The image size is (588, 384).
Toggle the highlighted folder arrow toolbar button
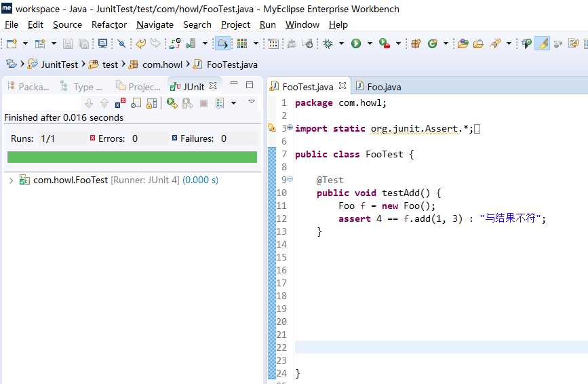[222, 43]
